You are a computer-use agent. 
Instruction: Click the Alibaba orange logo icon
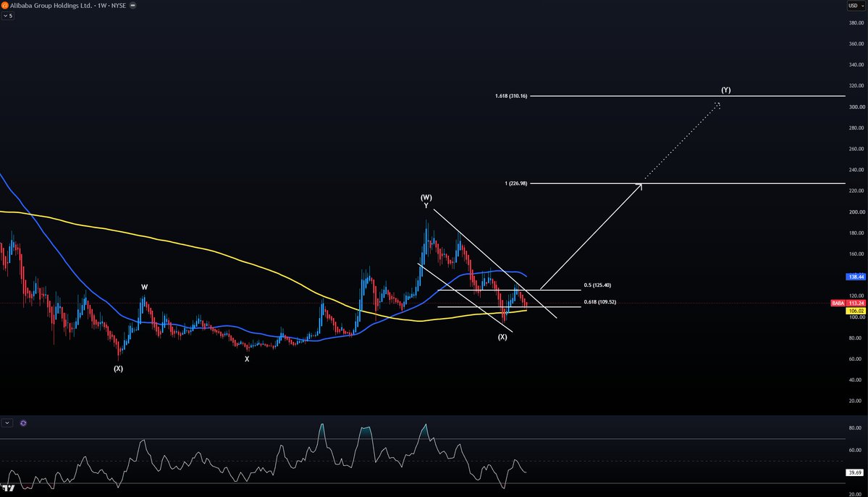coord(4,6)
